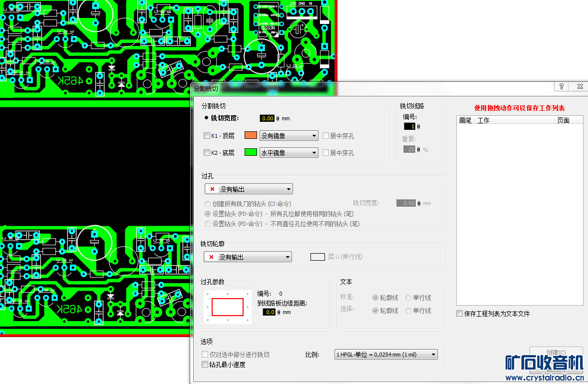Image resolution: width=588 pixels, height=384 pixels.
Task: Open the 比例 HPGL unit dropdown
Action: 386,355
